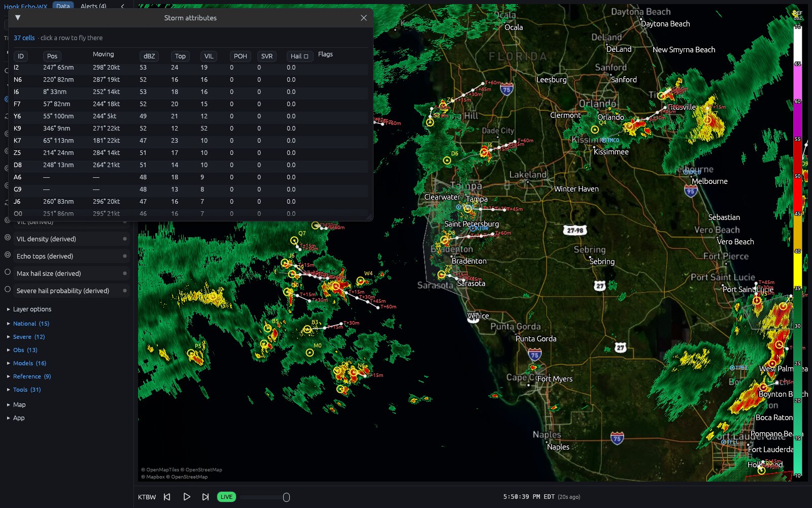Play the radar loop animation

coord(186,497)
